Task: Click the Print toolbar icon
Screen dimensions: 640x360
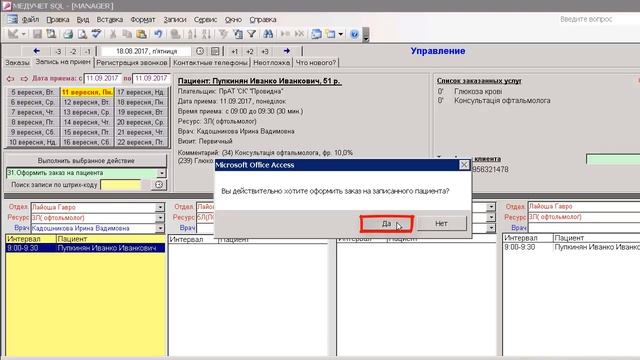Action: pos(68,34)
